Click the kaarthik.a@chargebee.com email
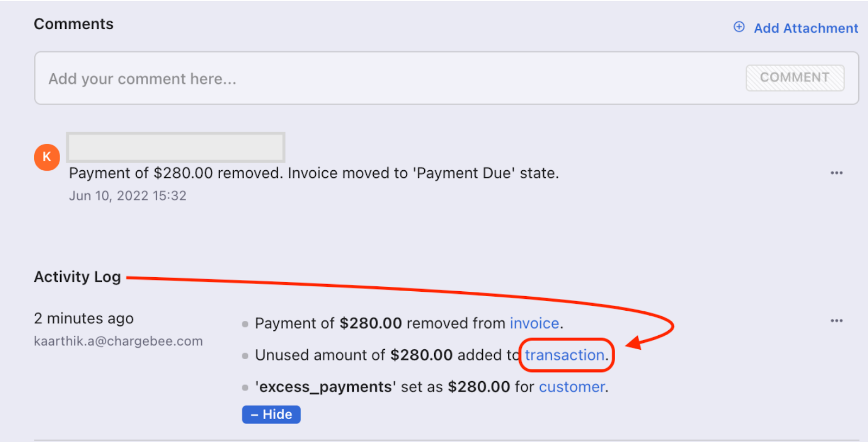The height and width of the screenshot is (442, 868). [x=118, y=341]
